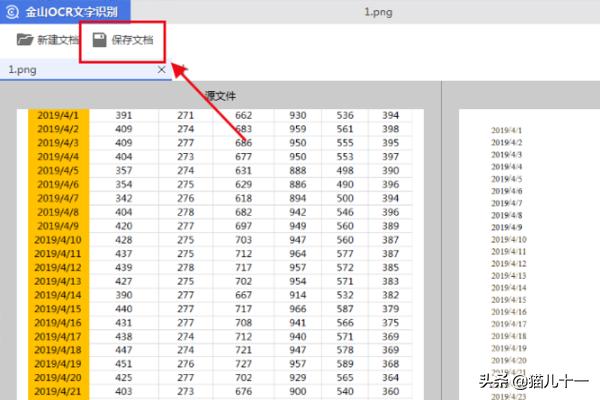Image resolution: width=600 pixels, height=400 pixels.
Task: Click the Kingsoft OCR app logo icon
Action: [12, 13]
